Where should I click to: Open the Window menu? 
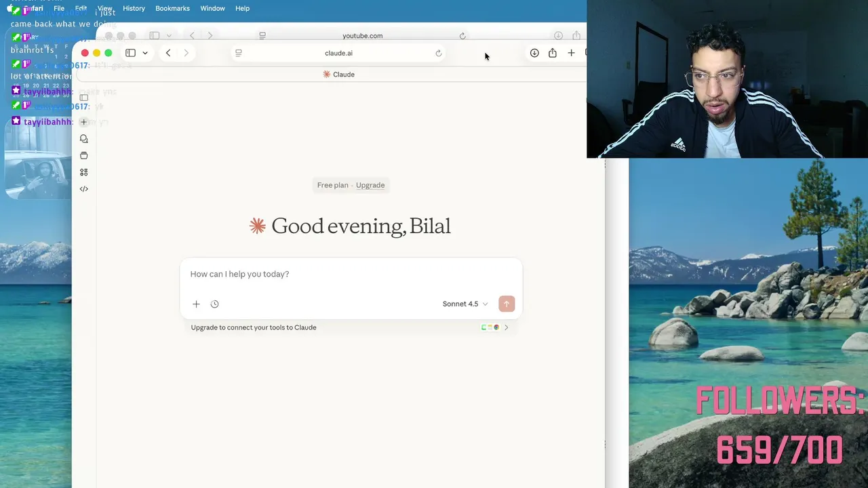tap(212, 8)
